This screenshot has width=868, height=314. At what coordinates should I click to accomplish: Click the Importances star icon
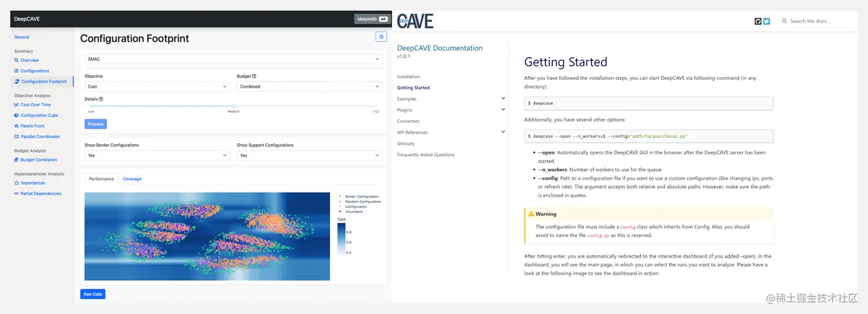click(16, 183)
